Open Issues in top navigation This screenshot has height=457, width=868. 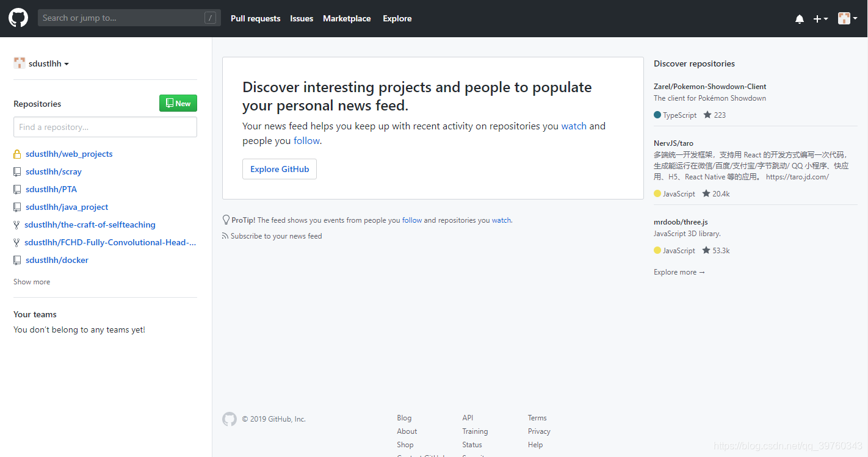302,18
